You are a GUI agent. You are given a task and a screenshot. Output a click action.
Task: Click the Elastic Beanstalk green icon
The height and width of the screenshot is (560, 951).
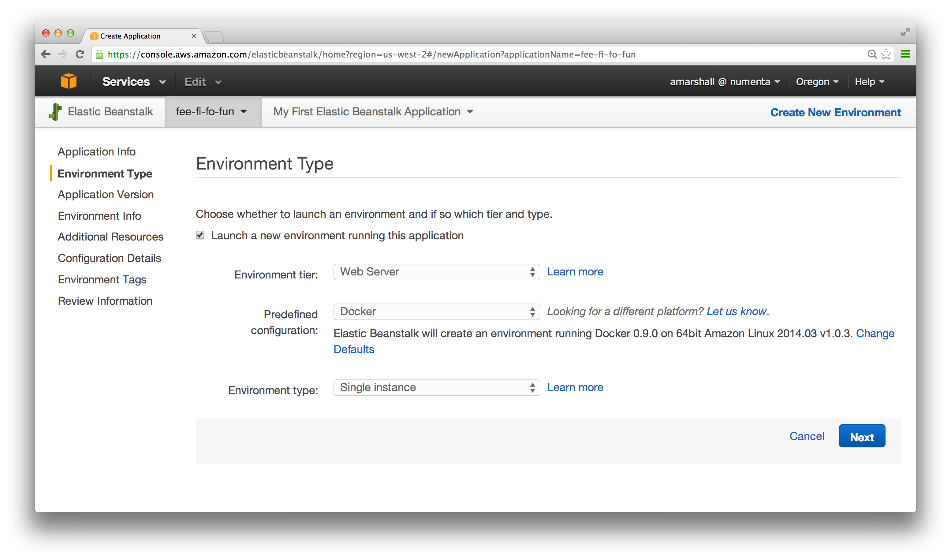(x=55, y=112)
